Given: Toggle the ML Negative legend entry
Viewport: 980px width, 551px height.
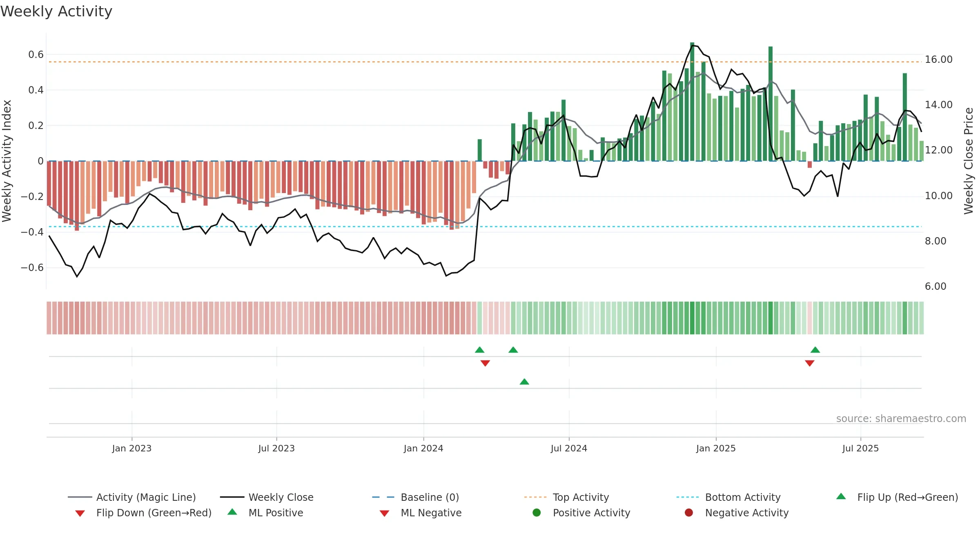Looking at the screenshot, I should point(421,513).
